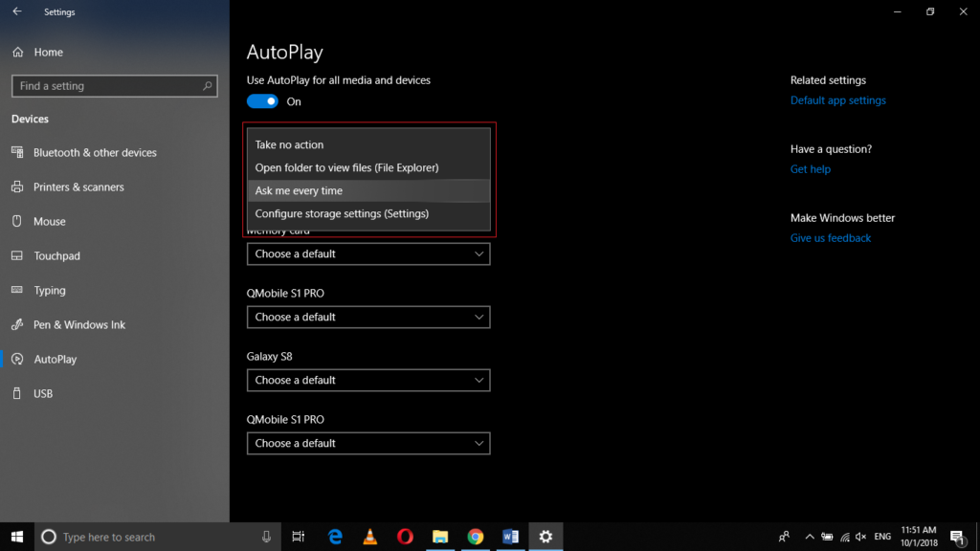The width and height of the screenshot is (980, 551).
Task: Open Typing settings in sidebar
Action: tap(57, 290)
